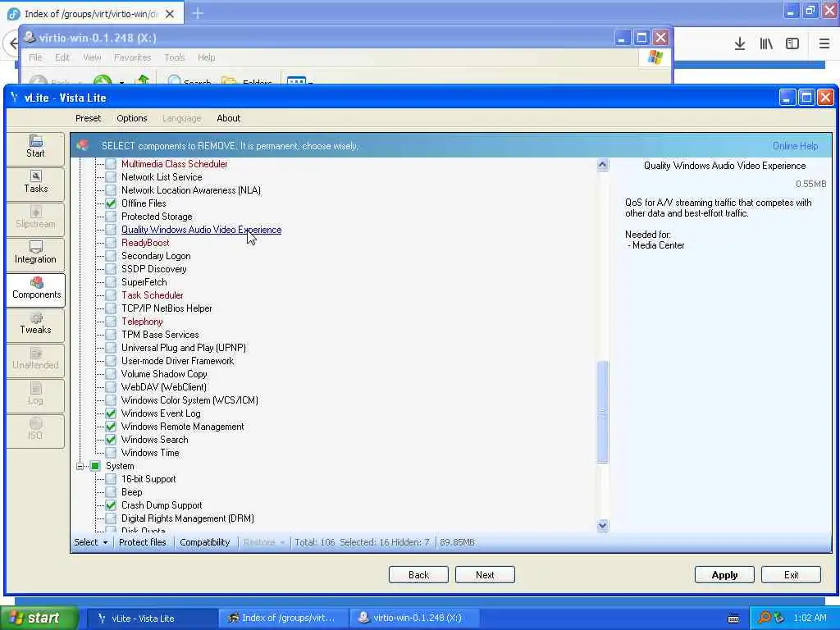Viewport: 840px width, 630px height.
Task: Click the Up folder icon in Explorer toolbar
Action: tap(143, 80)
